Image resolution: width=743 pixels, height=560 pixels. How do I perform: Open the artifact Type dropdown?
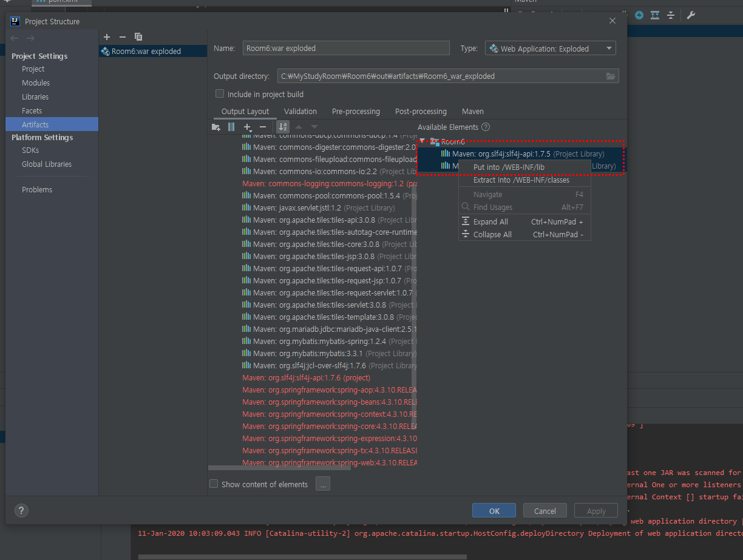pyautogui.click(x=551, y=49)
